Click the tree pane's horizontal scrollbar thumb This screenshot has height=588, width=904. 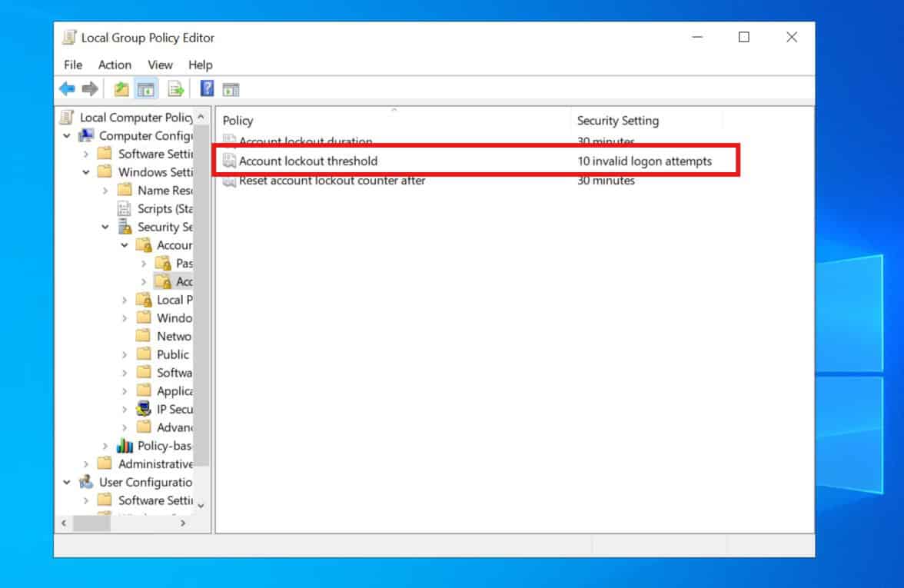pos(91,523)
